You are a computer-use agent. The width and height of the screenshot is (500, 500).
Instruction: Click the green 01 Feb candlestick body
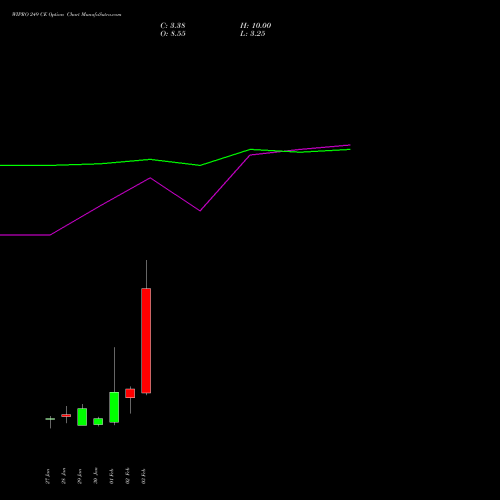114,407
